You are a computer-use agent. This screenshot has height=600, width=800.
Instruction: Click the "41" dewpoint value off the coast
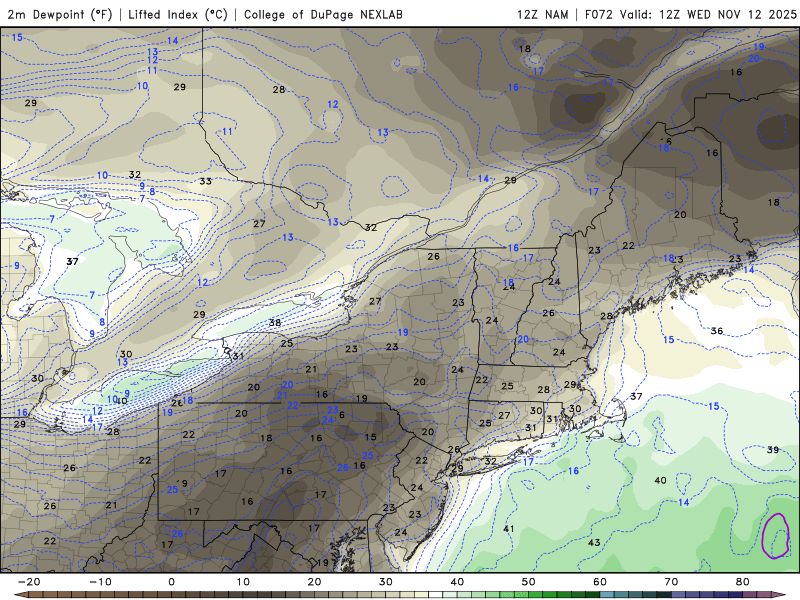(509, 529)
